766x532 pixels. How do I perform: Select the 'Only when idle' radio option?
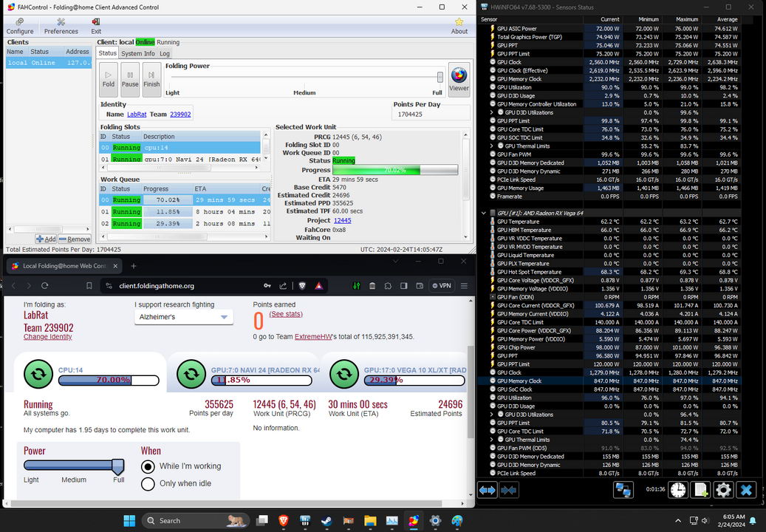(x=148, y=484)
